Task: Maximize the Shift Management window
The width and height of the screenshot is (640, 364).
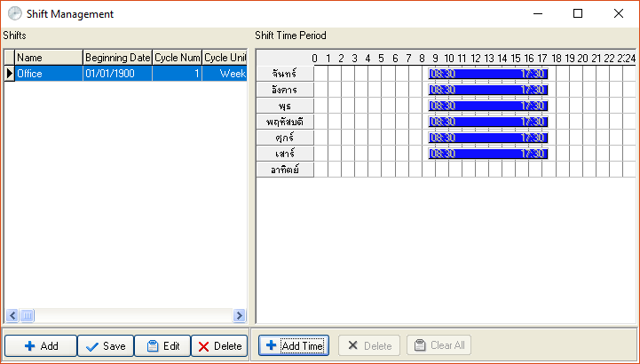Action: (x=578, y=13)
